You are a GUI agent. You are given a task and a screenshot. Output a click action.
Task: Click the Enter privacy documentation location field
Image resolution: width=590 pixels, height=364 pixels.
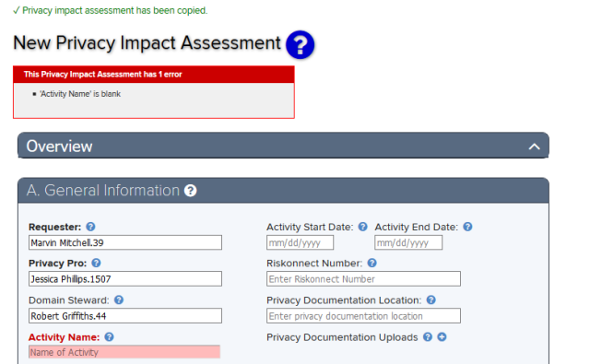coord(363,316)
